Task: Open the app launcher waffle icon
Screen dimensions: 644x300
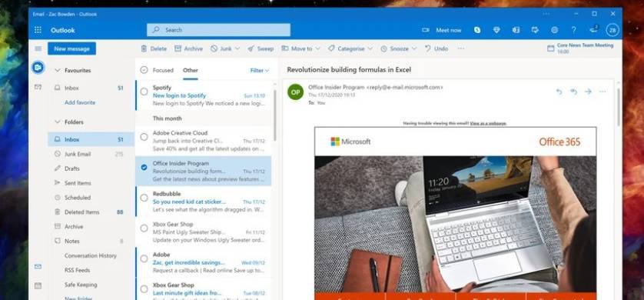Action: [x=38, y=30]
